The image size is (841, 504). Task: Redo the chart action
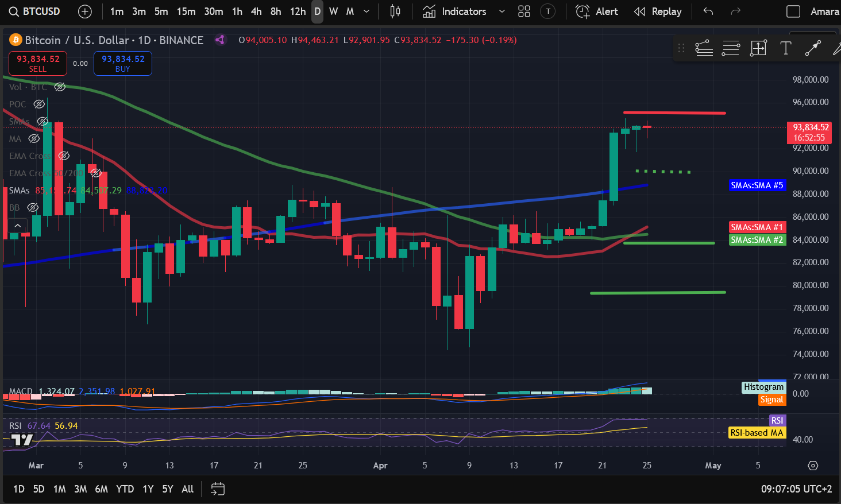coord(735,11)
